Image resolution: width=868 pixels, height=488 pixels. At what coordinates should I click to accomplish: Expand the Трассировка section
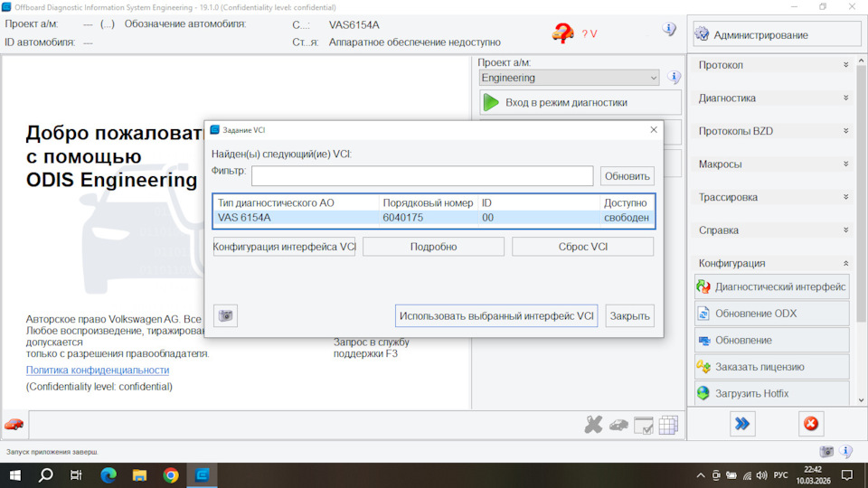click(773, 197)
